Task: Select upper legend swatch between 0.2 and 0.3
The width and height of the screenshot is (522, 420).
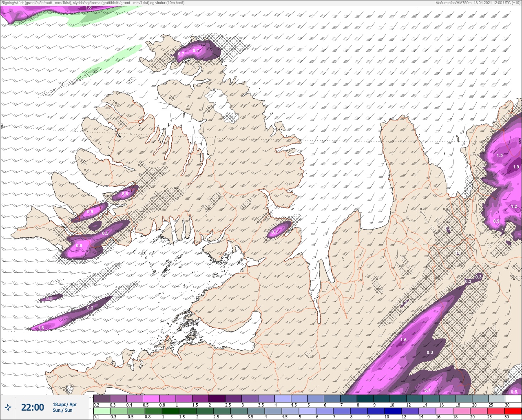Action: tap(102, 398)
